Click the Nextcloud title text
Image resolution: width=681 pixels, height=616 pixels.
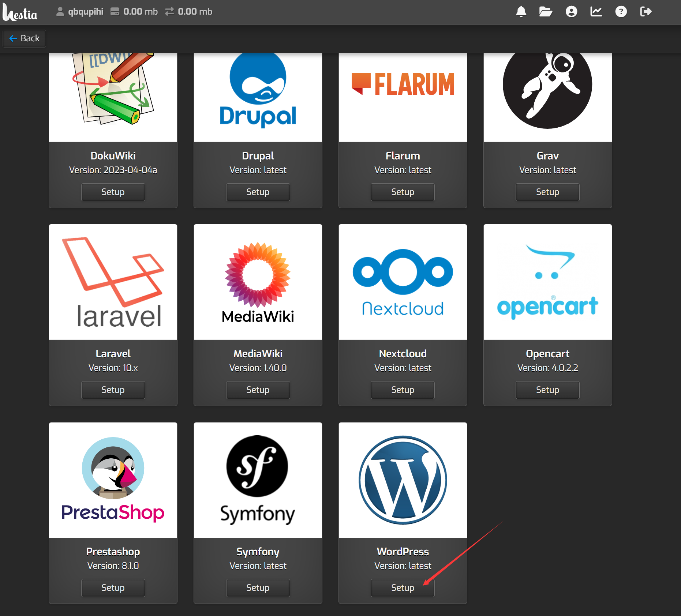pos(403,354)
